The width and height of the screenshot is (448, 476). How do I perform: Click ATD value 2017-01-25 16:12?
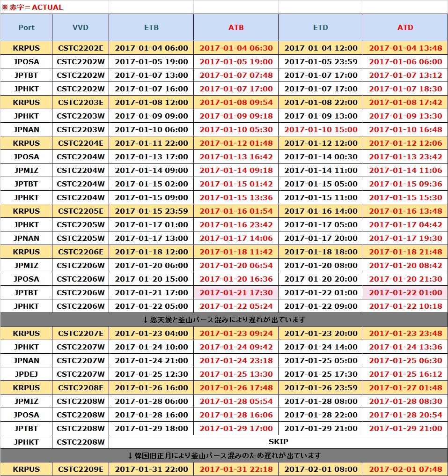pos(405,374)
